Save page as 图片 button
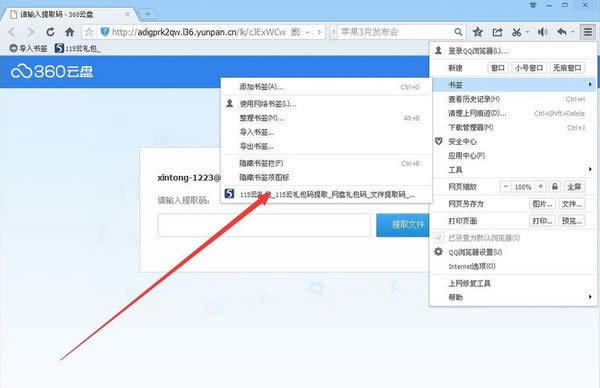 click(542, 204)
